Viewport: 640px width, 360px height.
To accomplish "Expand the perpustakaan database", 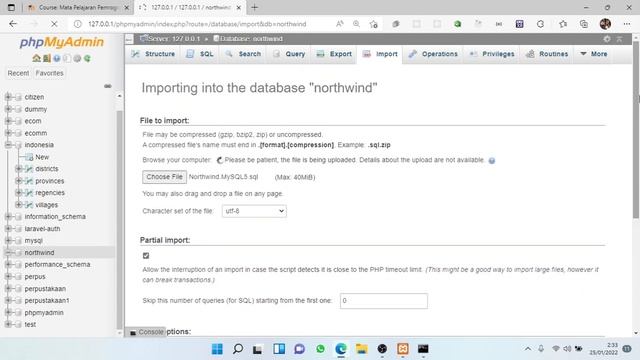I will (8, 289).
